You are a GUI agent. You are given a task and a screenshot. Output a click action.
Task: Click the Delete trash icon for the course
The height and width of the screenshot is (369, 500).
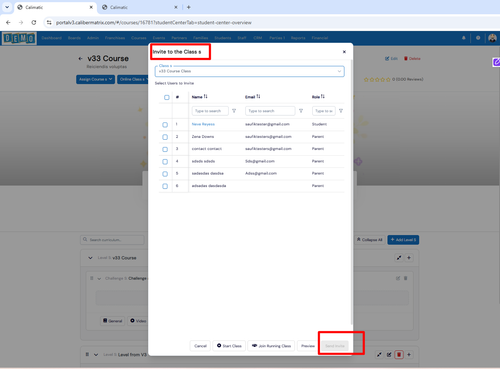(412, 59)
